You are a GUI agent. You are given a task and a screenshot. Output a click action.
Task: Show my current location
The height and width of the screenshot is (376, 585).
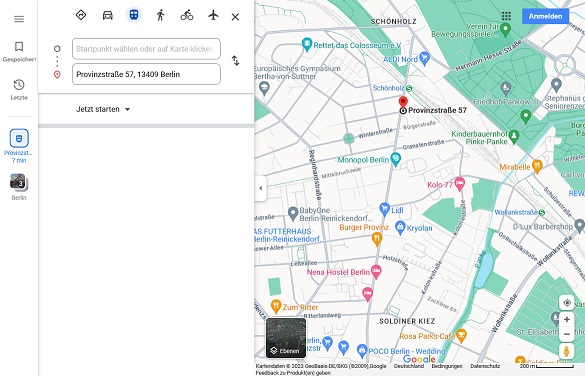[567, 303]
